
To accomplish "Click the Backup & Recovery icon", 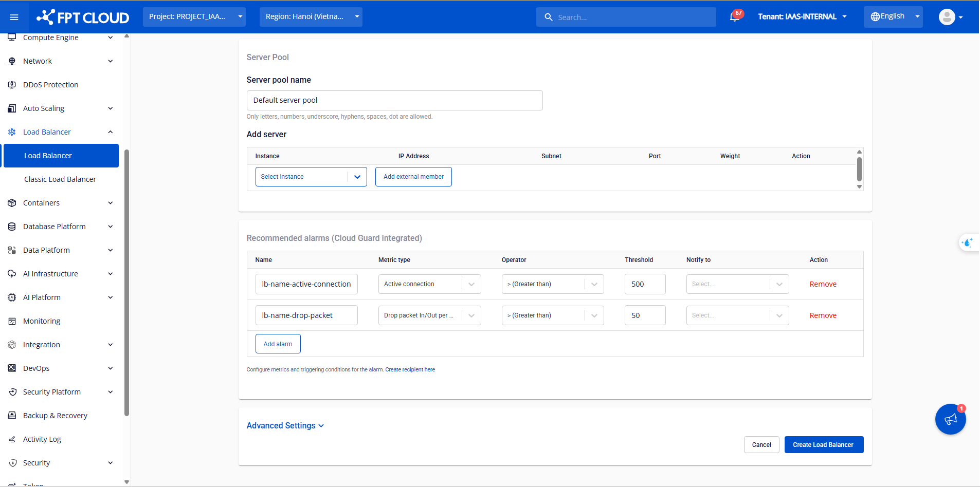I will (12, 416).
